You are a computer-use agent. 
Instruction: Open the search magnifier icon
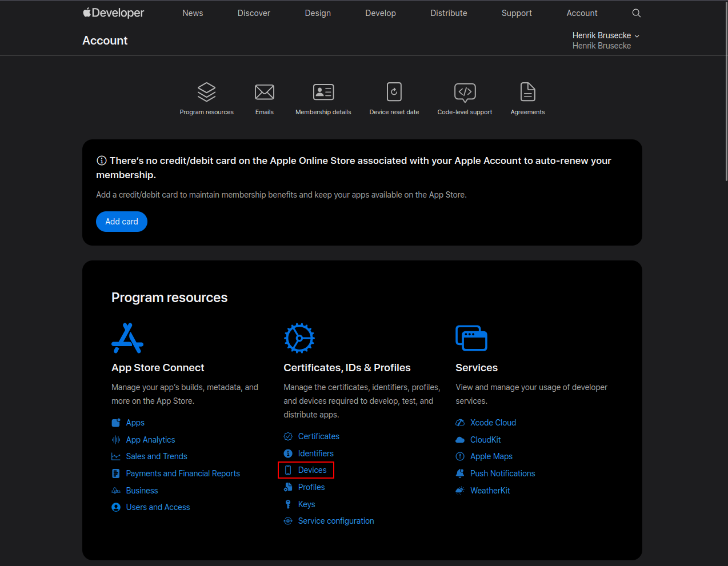point(637,13)
